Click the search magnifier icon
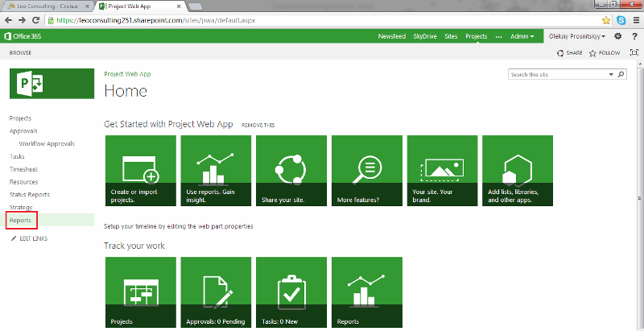 [x=621, y=74]
